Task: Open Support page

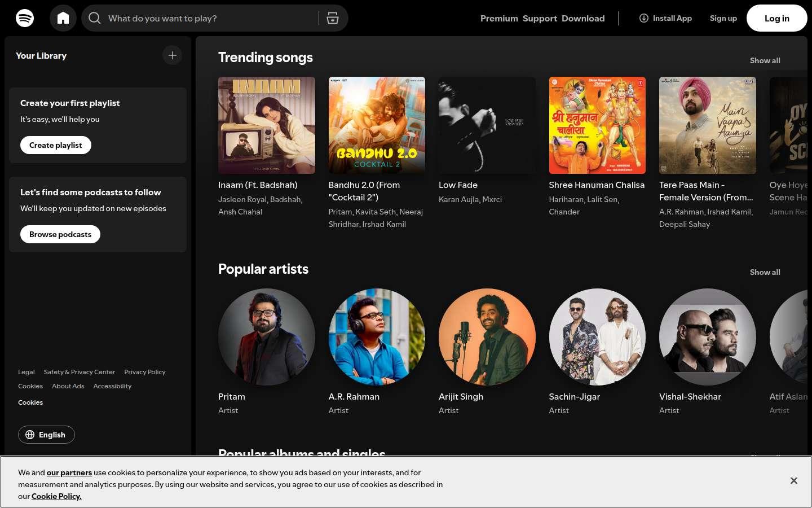Action: [540, 18]
